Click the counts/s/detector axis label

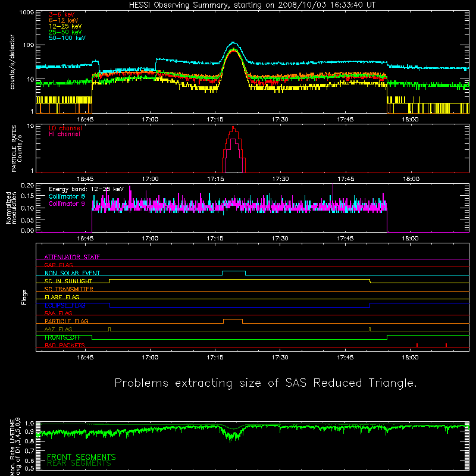[x=12, y=62]
